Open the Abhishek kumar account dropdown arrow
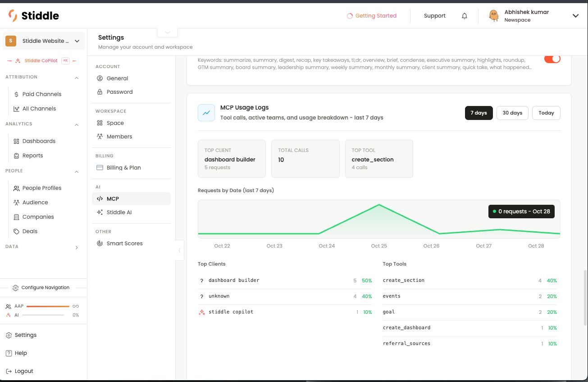 [575, 16]
